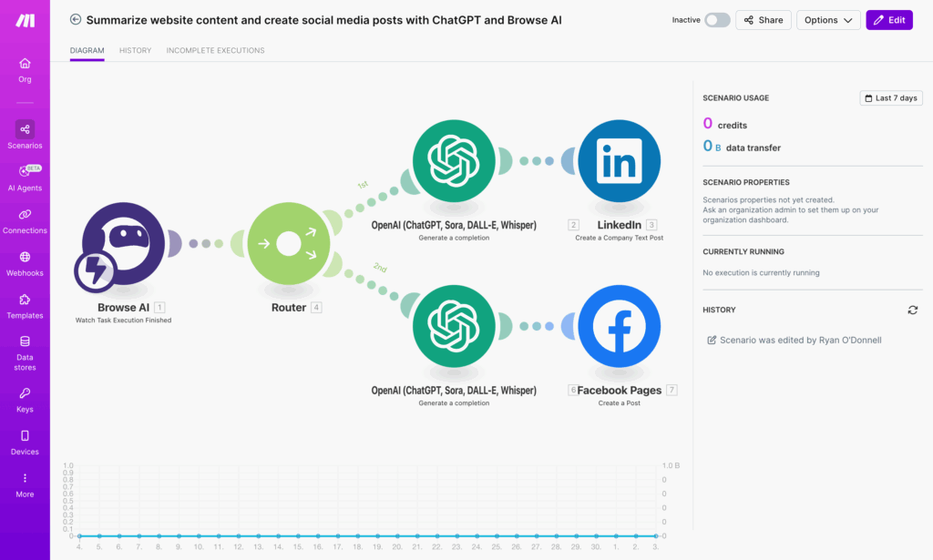Click the LinkedIn module number 3 badge
Screen dimensions: 933x560
651,225
